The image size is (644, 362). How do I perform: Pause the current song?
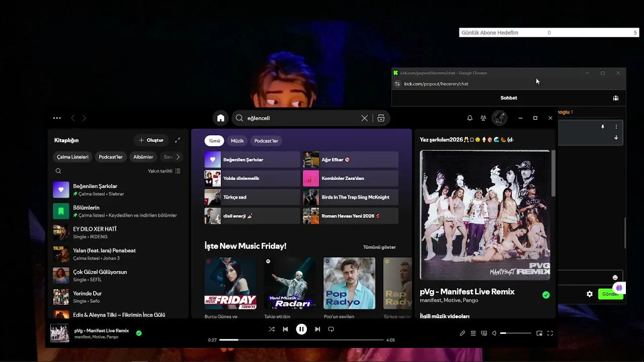301,329
